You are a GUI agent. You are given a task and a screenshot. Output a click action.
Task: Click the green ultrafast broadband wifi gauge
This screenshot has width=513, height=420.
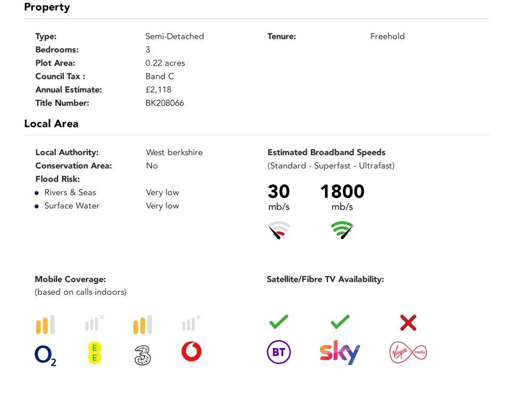[x=342, y=230]
